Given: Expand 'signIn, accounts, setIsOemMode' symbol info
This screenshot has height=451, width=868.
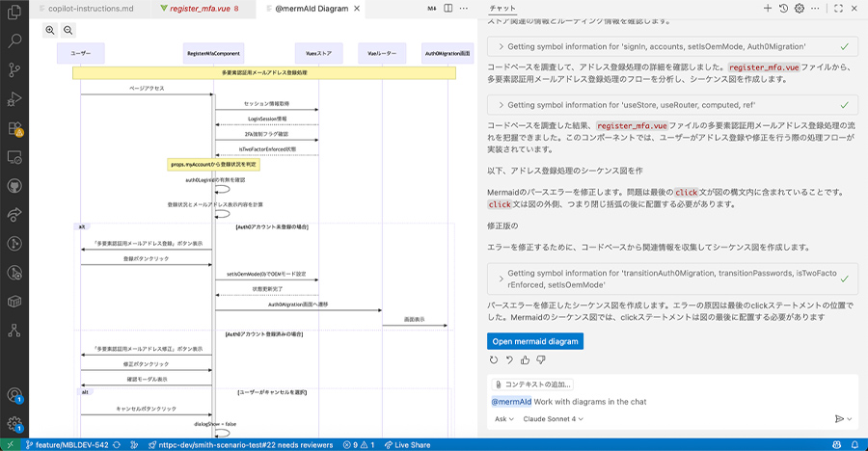Looking at the screenshot, I should [672, 46].
